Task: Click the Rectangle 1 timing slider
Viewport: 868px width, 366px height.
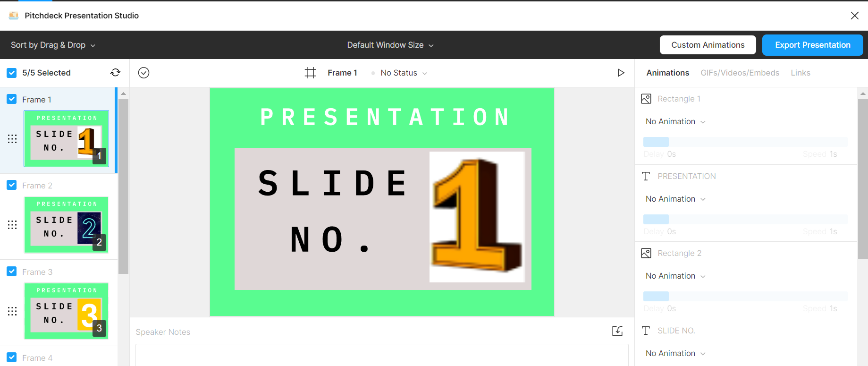Action: 745,142
